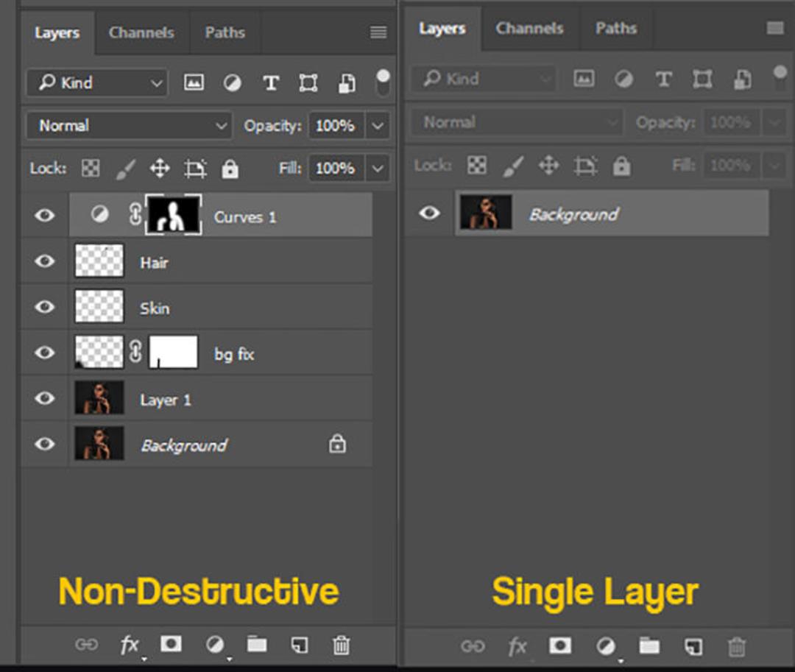The image size is (795, 672).
Task: Create new adjustment layer in right panel
Action: [x=606, y=646]
